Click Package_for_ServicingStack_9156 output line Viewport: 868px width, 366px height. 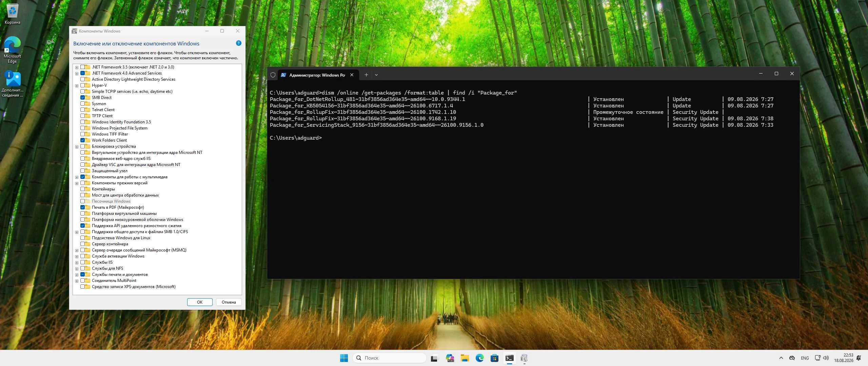tap(377, 125)
